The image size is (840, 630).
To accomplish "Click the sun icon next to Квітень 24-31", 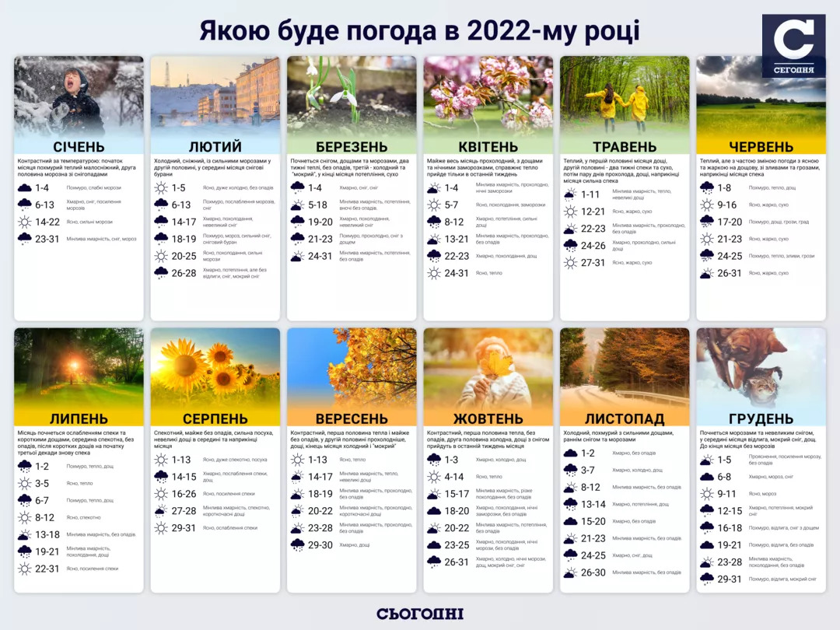I will point(434,273).
